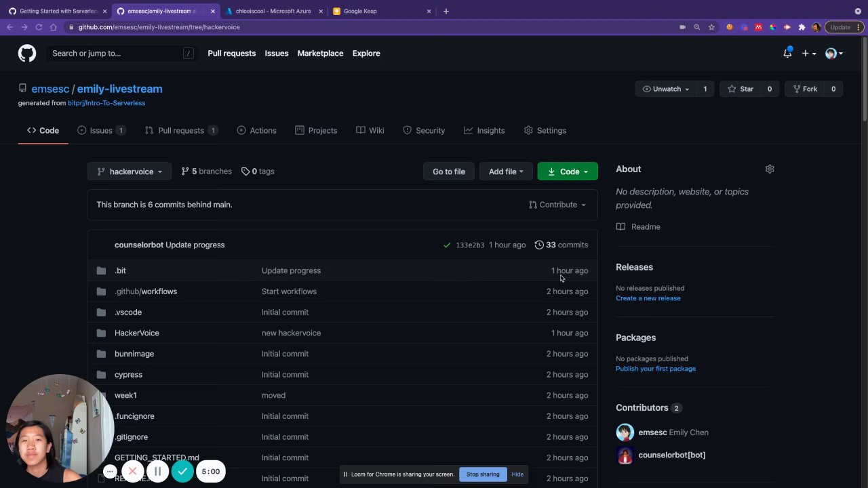Open the GitHub home logo

click(x=27, y=54)
